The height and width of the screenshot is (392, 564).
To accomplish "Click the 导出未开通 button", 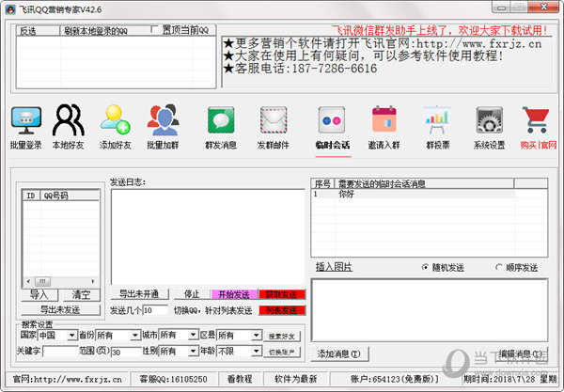I will tap(139, 294).
